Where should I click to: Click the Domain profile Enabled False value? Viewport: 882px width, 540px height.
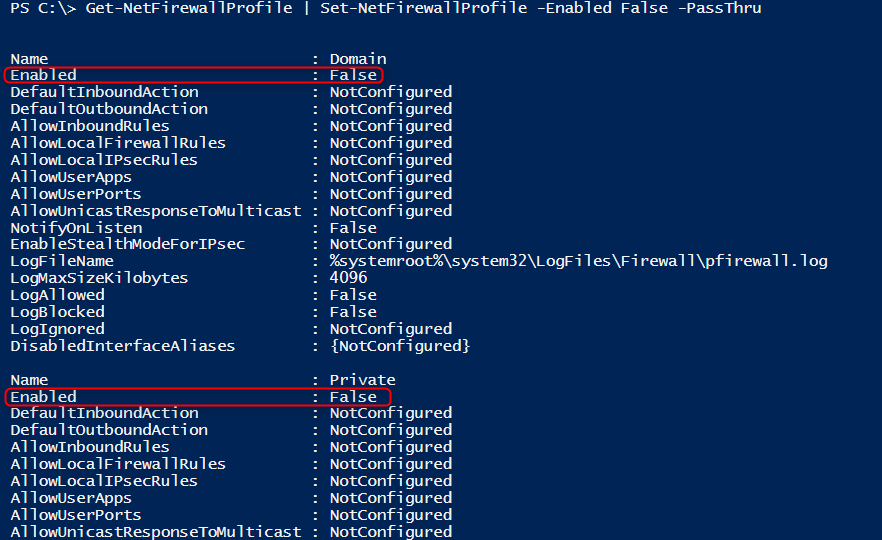[353, 75]
